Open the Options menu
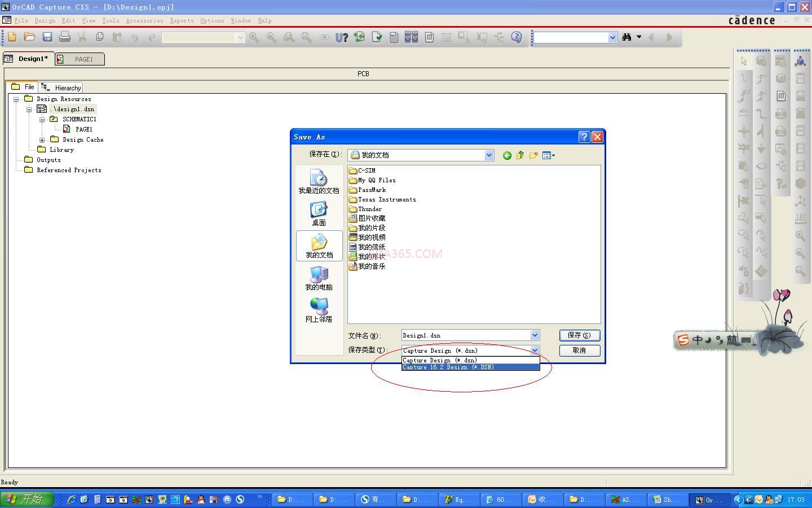812x508 pixels. (x=212, y=21)
